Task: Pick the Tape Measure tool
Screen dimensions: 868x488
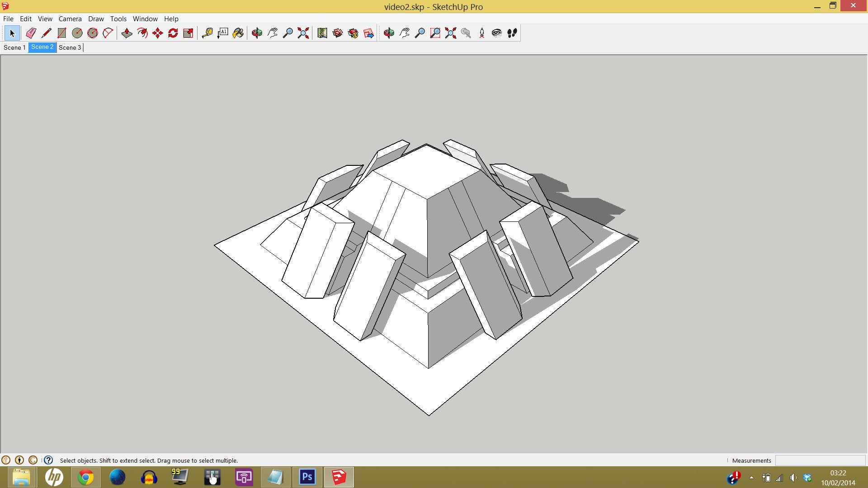Action: [x=207, y=33]
